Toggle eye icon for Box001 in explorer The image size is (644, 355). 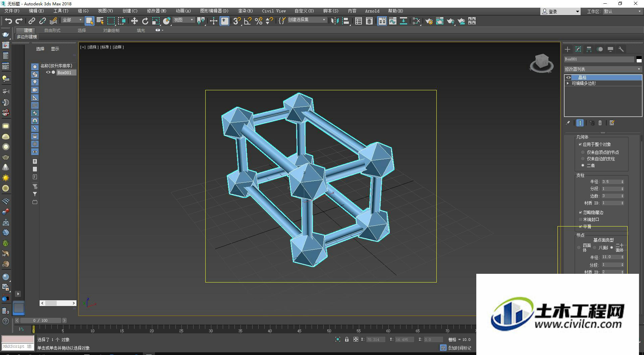(48, 72)
